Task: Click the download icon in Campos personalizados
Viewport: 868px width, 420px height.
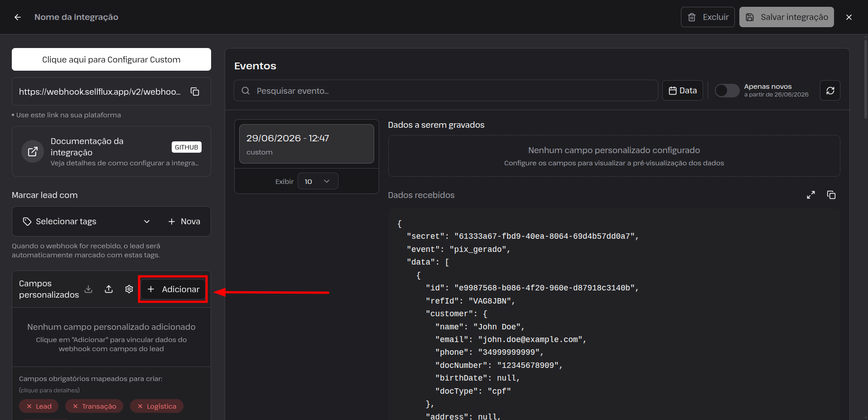Action: coord(89,289)
